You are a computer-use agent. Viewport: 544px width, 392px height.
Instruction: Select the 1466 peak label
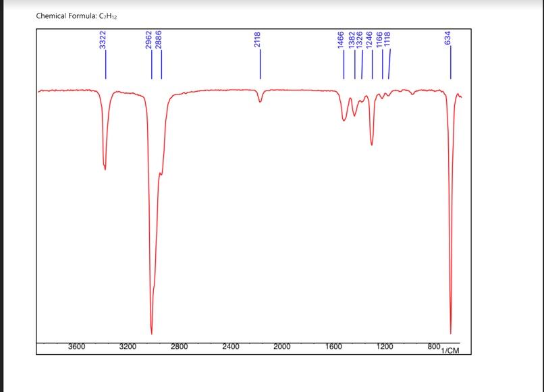pyautogui.click(x=341, y=40)
